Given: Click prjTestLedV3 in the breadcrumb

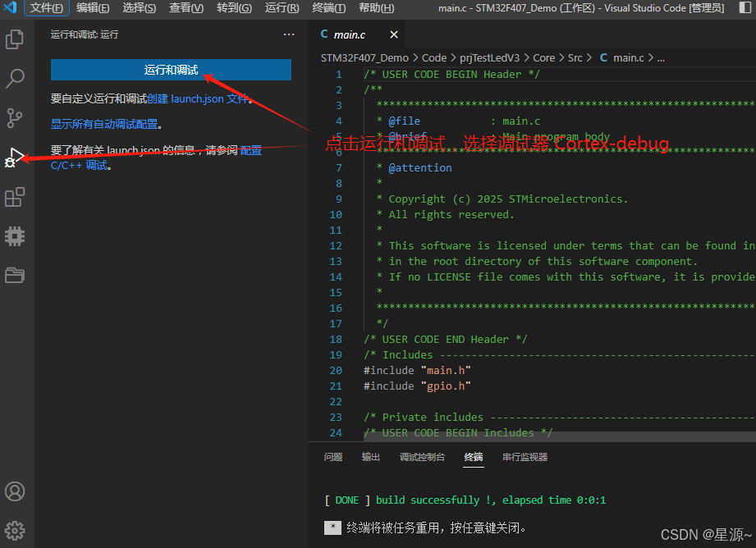Looking at the screenshot, I should pyautogui.click(x=489, y=58).
